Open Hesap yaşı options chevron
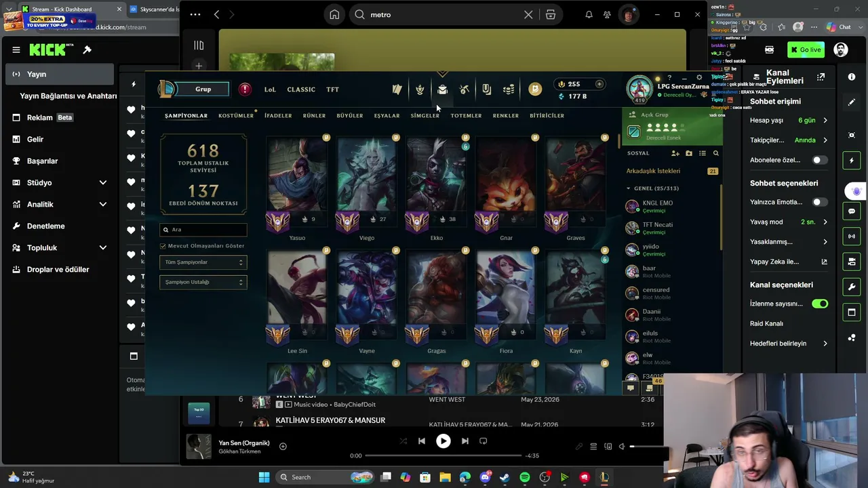This screenshot has width=868, height=488. click(825, 120)
